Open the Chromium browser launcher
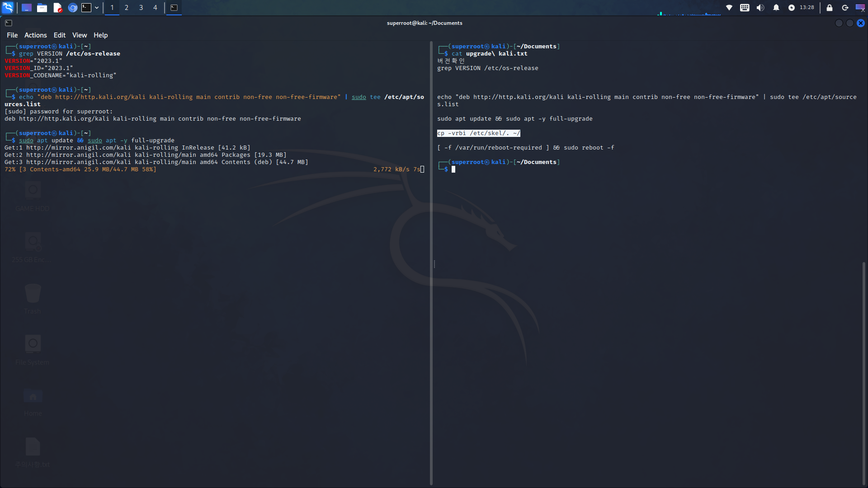 click(72, 8)
